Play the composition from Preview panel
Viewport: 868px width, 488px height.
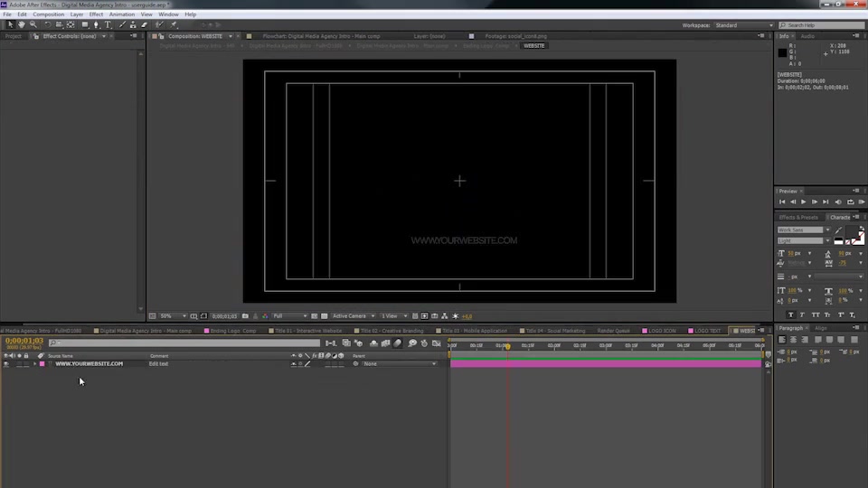point(803,202)
